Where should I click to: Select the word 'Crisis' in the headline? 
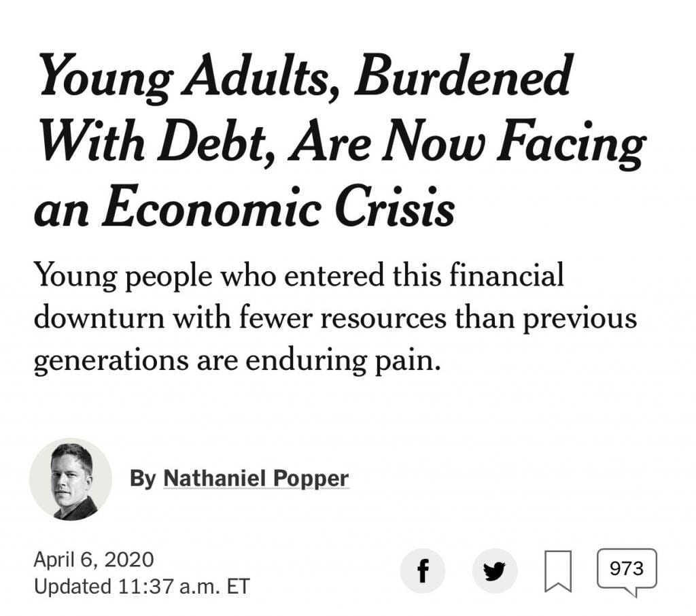[x=394, y=207]
